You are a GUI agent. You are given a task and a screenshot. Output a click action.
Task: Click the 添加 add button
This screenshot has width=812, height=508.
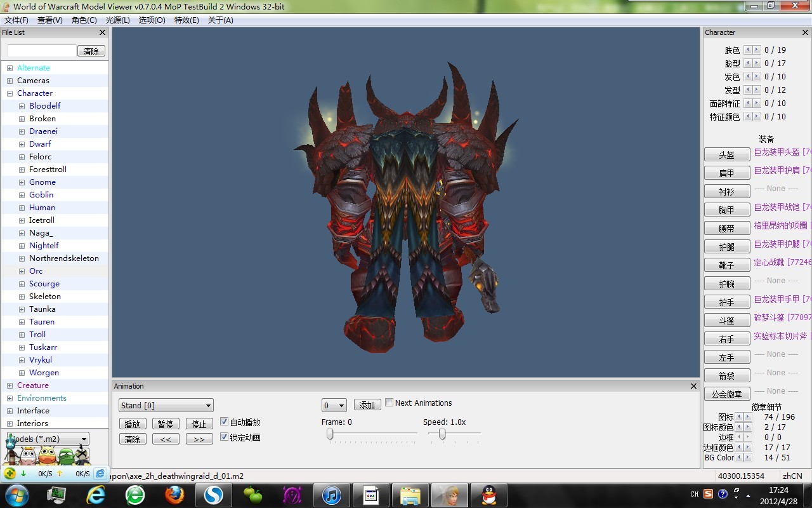(x=367, y=404)
